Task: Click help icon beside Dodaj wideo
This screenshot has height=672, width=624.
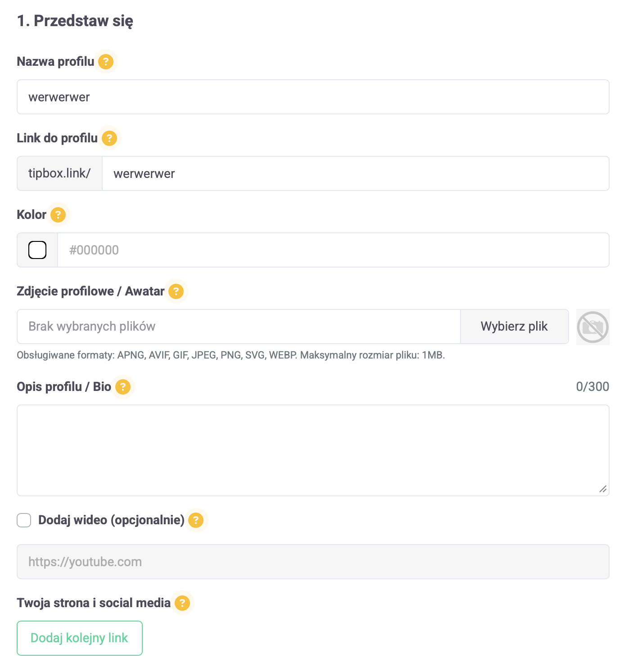Action: [x=195, y=520]
